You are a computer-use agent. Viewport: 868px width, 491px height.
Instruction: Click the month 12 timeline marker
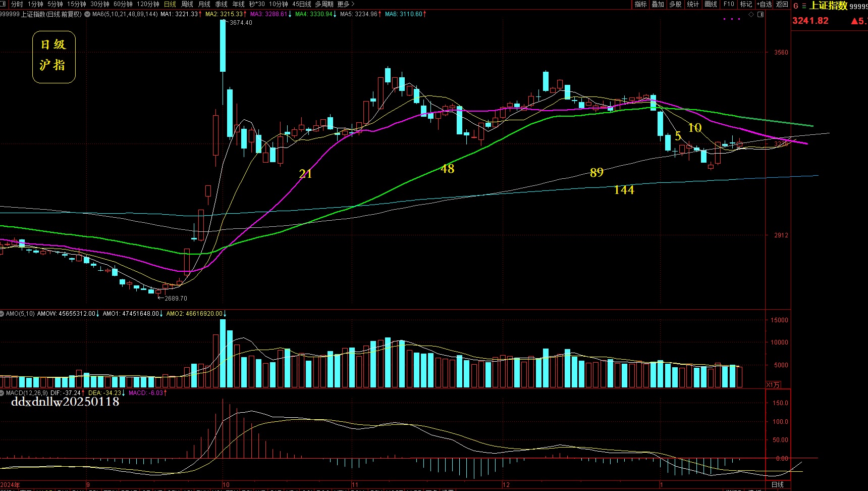pos(506,485)
